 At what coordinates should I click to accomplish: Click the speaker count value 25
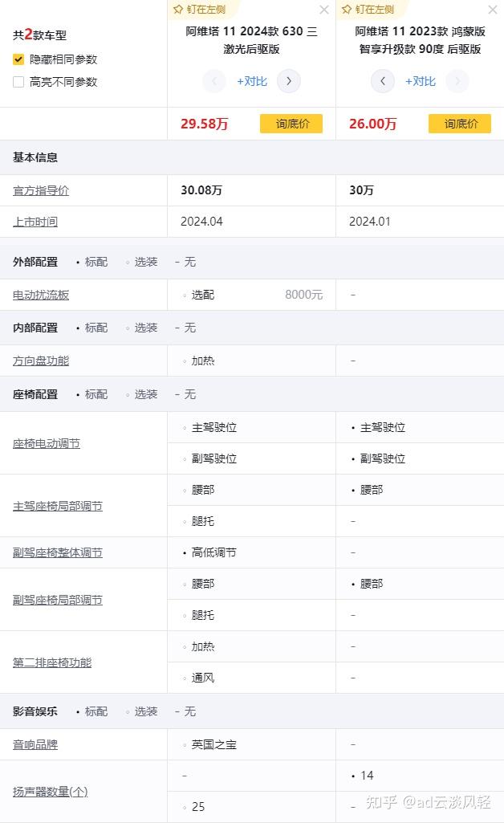(198, 807)
